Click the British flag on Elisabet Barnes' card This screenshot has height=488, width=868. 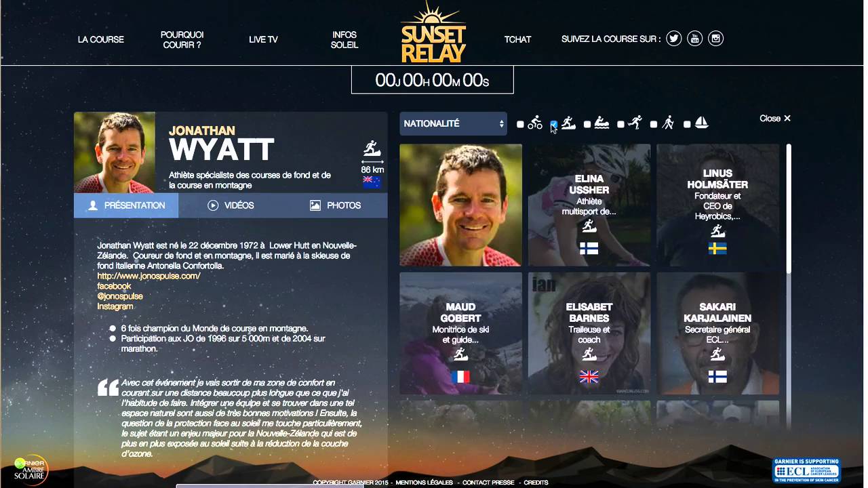(589, 377)
